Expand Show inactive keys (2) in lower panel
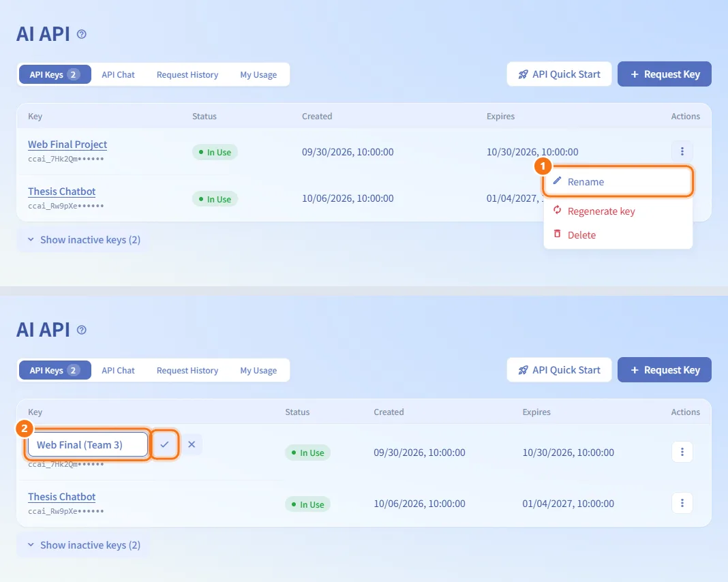Viewport: 728px width, 582px height. [x=84, y=545]
